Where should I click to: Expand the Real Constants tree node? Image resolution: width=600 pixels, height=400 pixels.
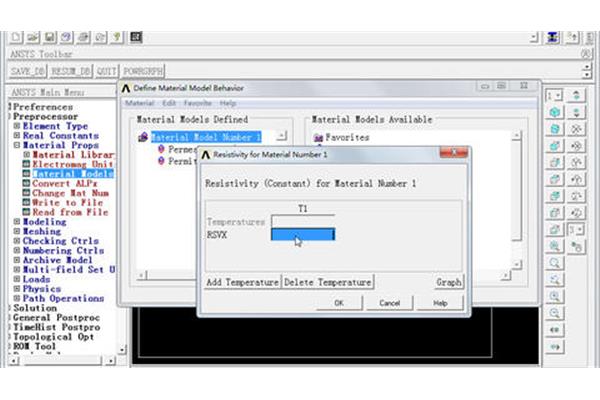point(17,136)
